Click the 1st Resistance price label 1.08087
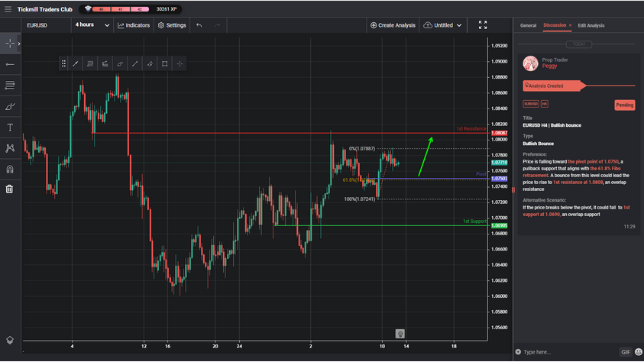The height and width of the screenshot is (362, 644). coord(499,133)
